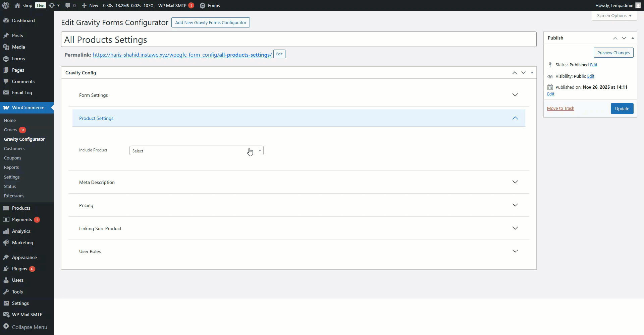Open comments bubble icon in admin bar
Screen dimensions: 644x335
tap(68, 6)
